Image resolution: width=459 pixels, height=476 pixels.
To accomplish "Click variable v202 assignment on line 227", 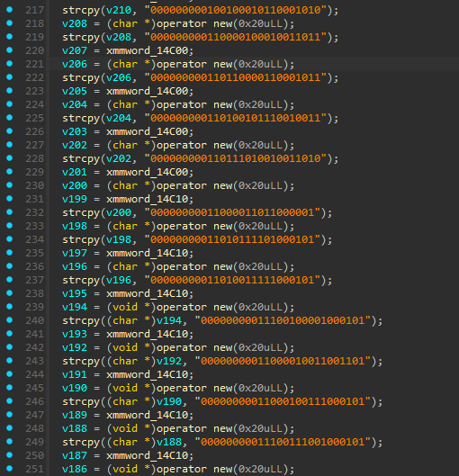I will 75,145.
